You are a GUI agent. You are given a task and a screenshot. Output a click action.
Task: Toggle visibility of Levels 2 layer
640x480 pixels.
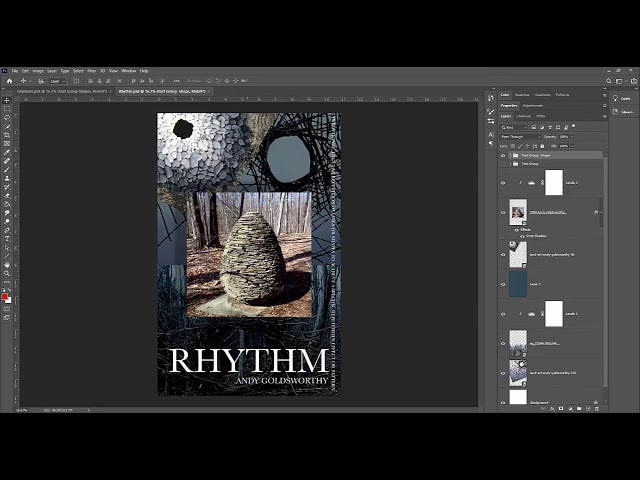[x=503, y=183]
